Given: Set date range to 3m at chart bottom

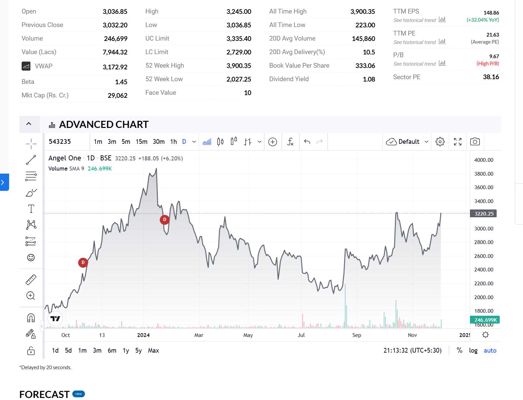Looking at the screenshot, I should click(97, 351).
